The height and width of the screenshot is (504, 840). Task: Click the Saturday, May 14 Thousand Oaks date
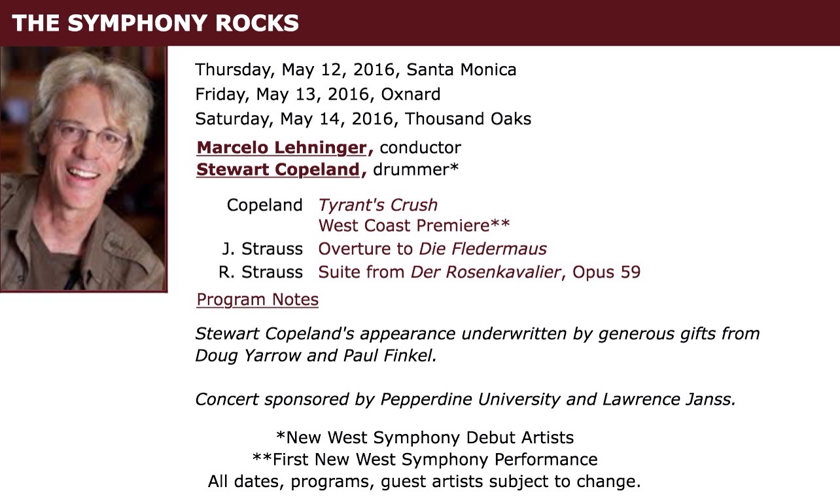pyautogui.click(x=363, y=119)
